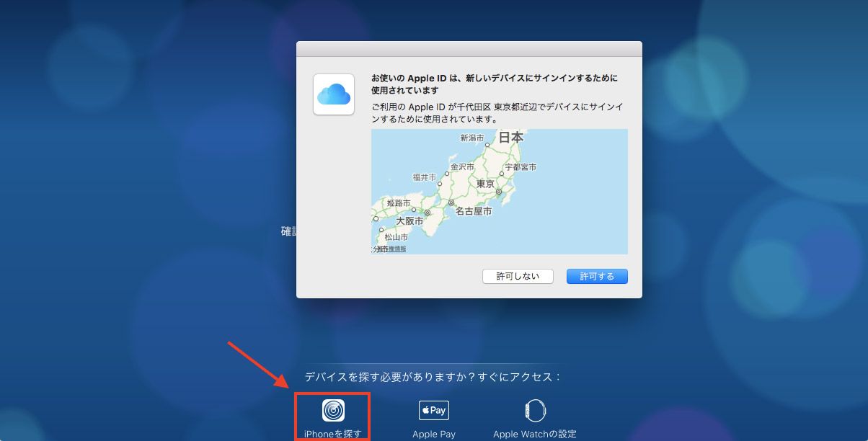Click the sign-in location map thumbnail
868x441 pixels.
(499, 191)
